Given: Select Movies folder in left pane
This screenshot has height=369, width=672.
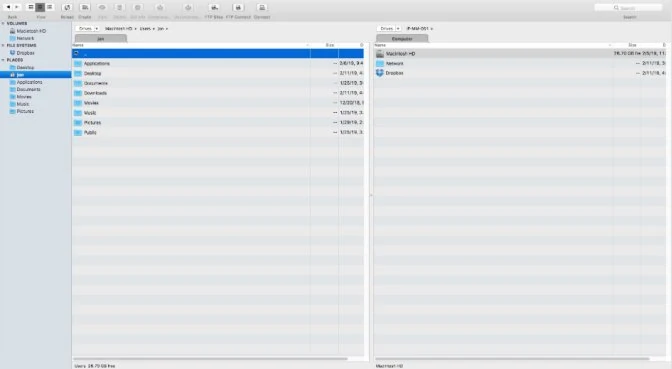Looking at the screenshot, I should (x=218, y=103).
